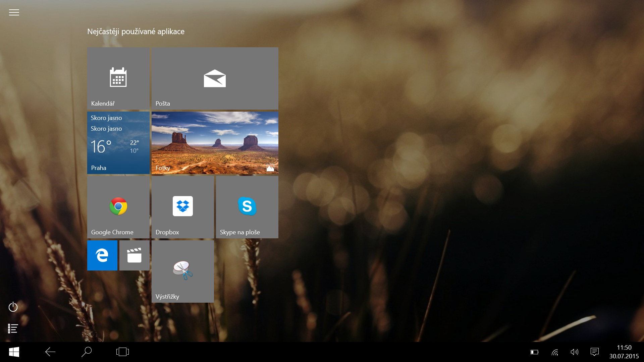The width and height of the screenshot is (644, 362).
Task: Open the Movies clapperboard tile
Action: [134, 255]
